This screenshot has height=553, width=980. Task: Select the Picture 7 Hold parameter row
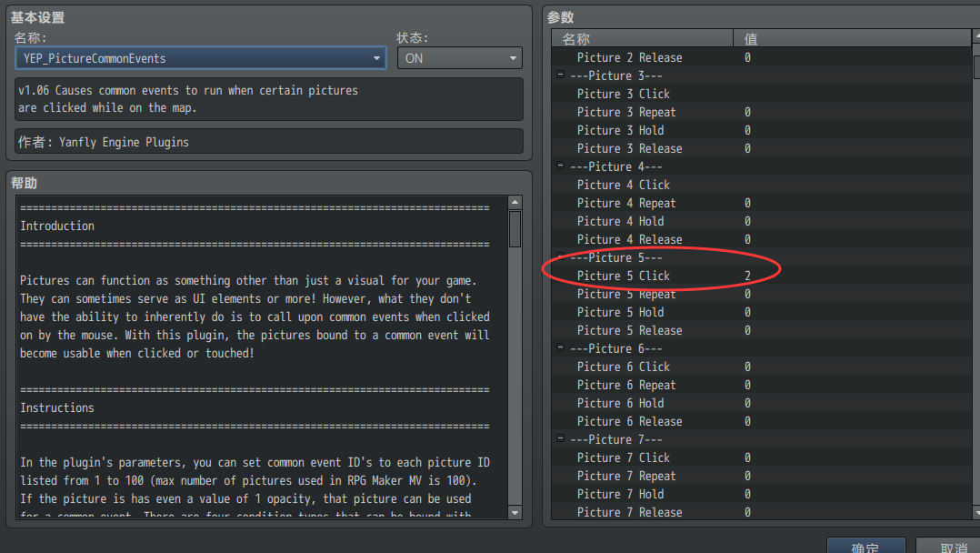761,494
